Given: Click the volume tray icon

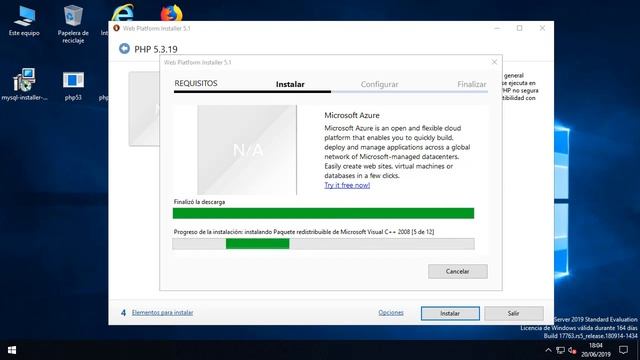Looking at the screenshot, I should (x=572, y=350).
